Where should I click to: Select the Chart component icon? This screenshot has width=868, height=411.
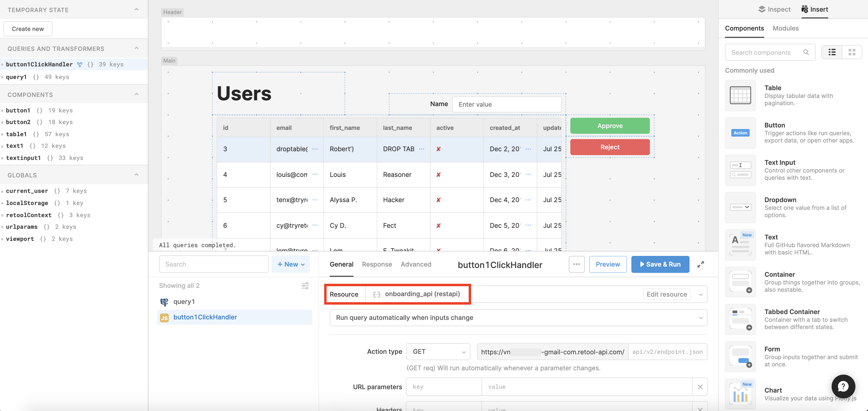click(x=740, y=394)
